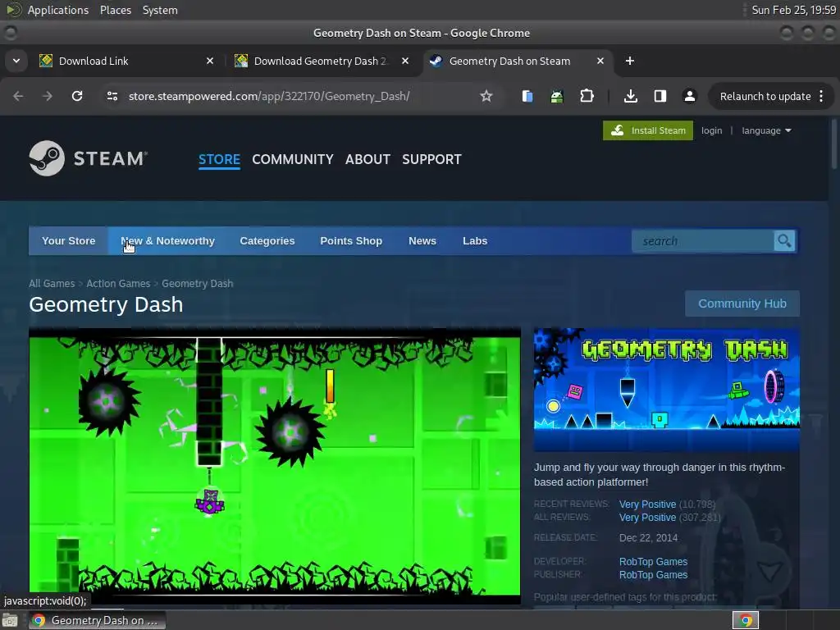Close the Download Link tab
This screenshot has height=630, width=840.
(x=210, y=61)
